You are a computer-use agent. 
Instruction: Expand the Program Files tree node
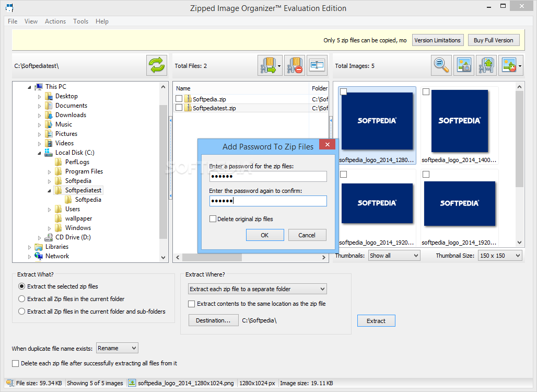point(49,172)
